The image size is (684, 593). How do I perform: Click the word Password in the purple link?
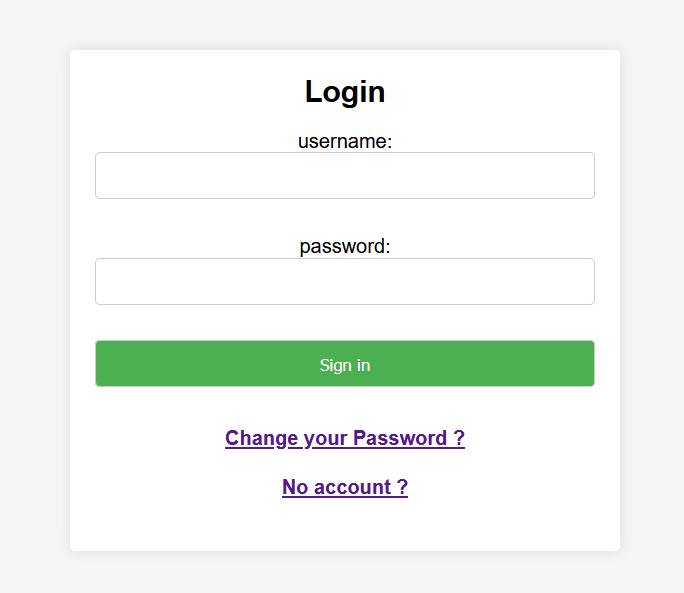(400, 438)
